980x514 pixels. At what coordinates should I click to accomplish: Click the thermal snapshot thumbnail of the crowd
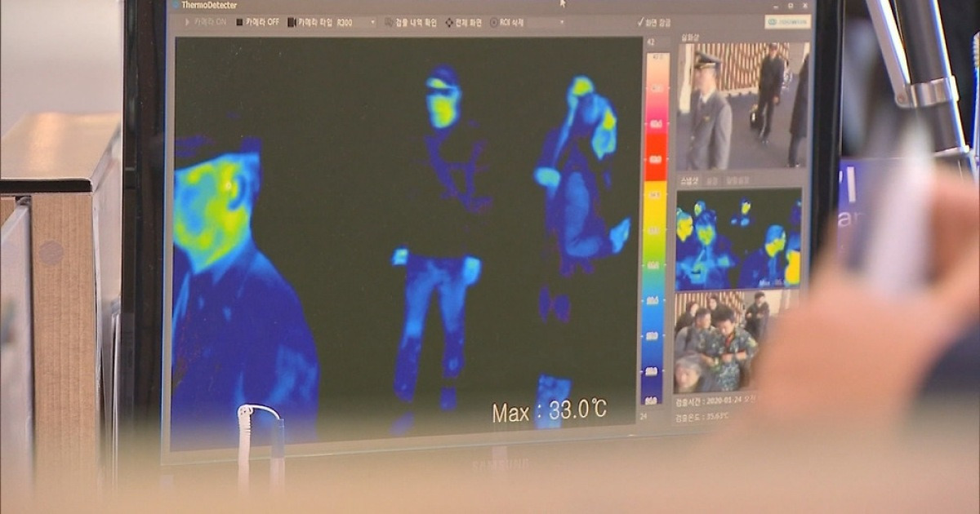[x=738, y=239]
